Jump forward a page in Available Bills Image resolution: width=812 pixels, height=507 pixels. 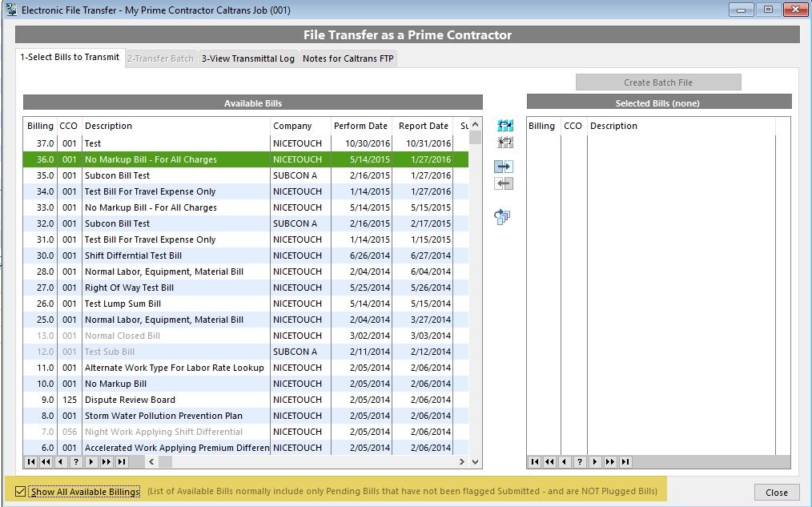pos(107,462)
